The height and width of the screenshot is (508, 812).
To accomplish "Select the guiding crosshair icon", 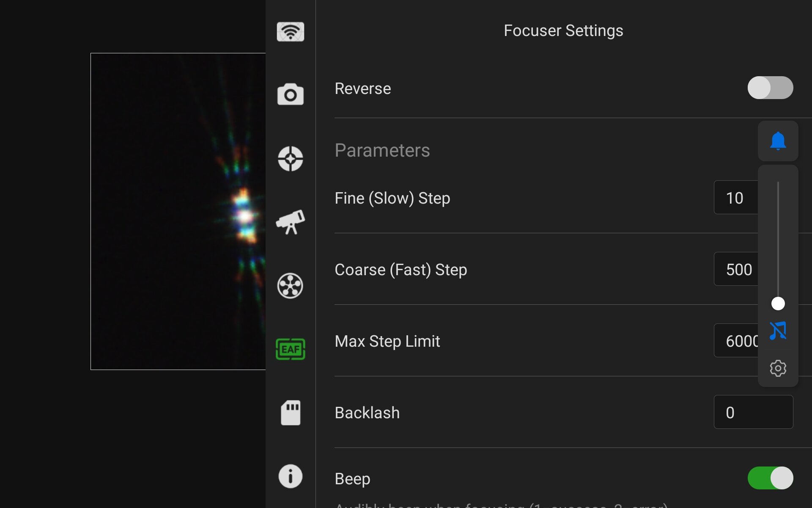I will pos(290,159).
